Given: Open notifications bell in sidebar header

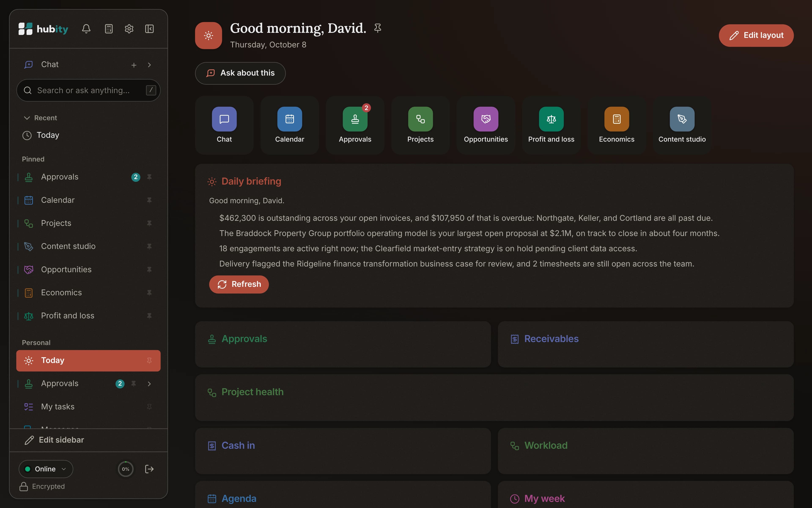Looking at the screenshot, I should pos(86,29).
